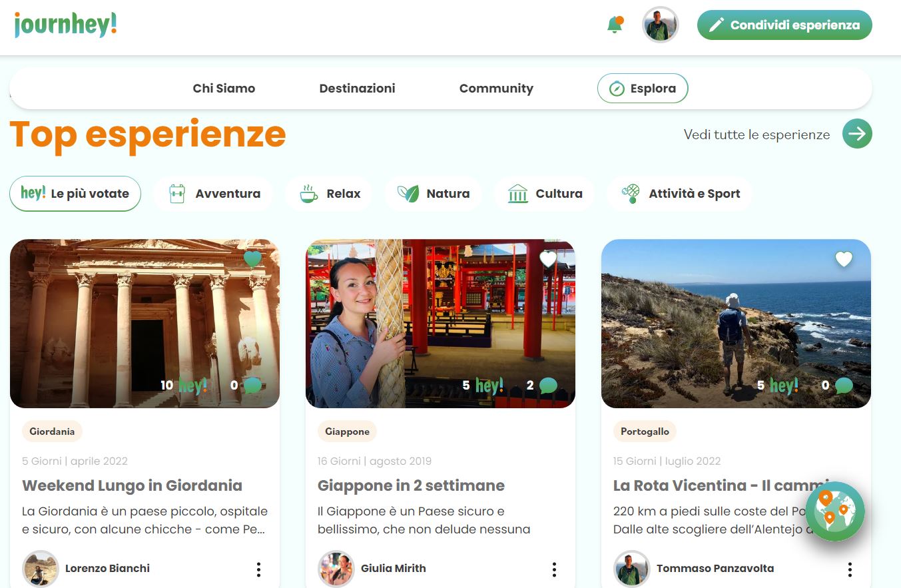Open the three-dot menu for Tommaso Panzavolta
Image resolution: width=901 pixels, height=588 pixels.
850,569
